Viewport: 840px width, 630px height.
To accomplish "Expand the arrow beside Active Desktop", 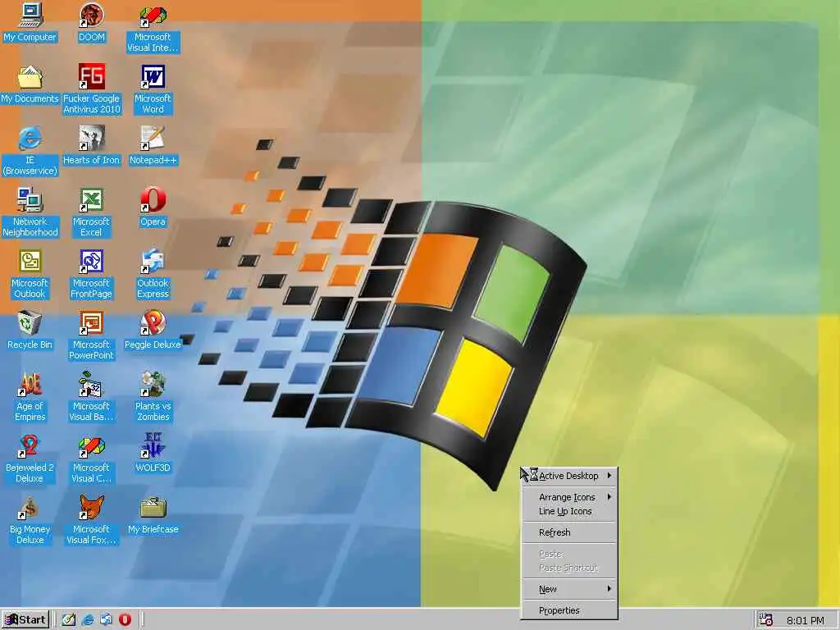I will click(x=609, y=476).
